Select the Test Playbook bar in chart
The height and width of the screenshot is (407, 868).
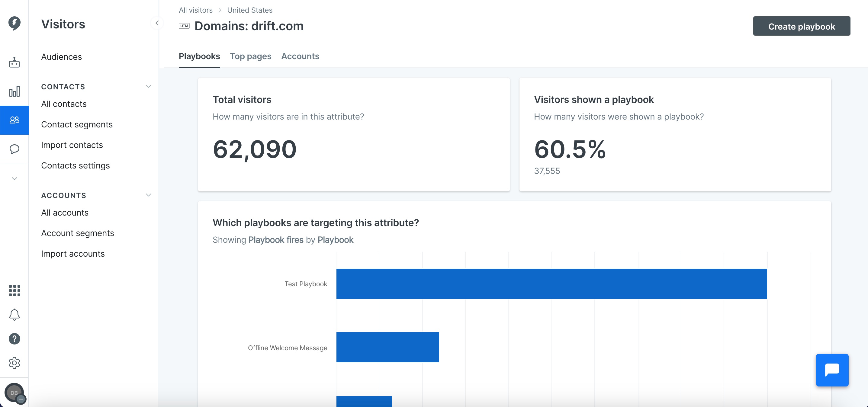551,284
